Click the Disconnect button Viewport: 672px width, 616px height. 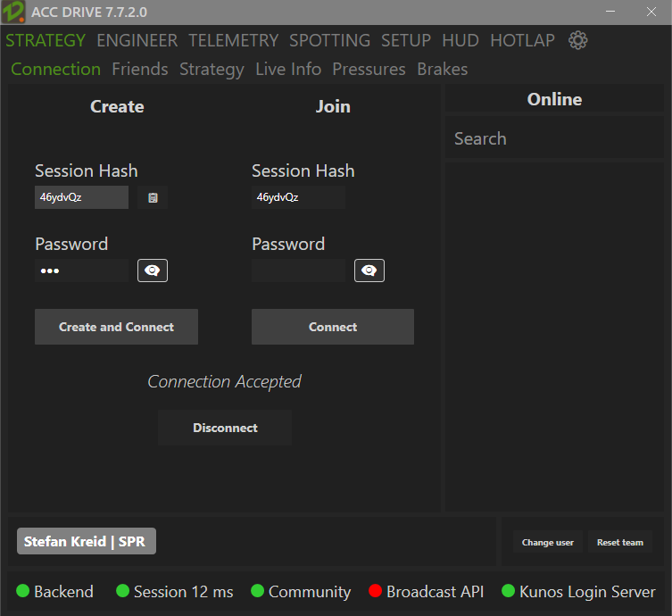[225, 428]
